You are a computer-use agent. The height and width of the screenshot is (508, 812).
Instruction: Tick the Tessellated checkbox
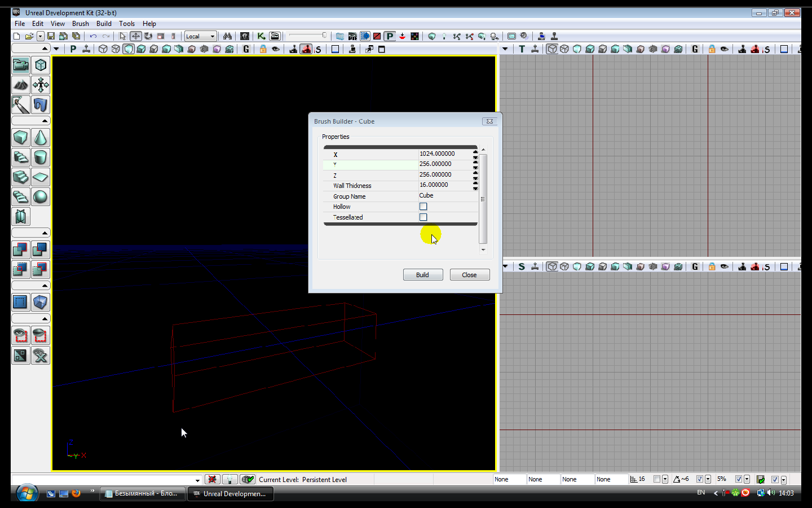423,217
